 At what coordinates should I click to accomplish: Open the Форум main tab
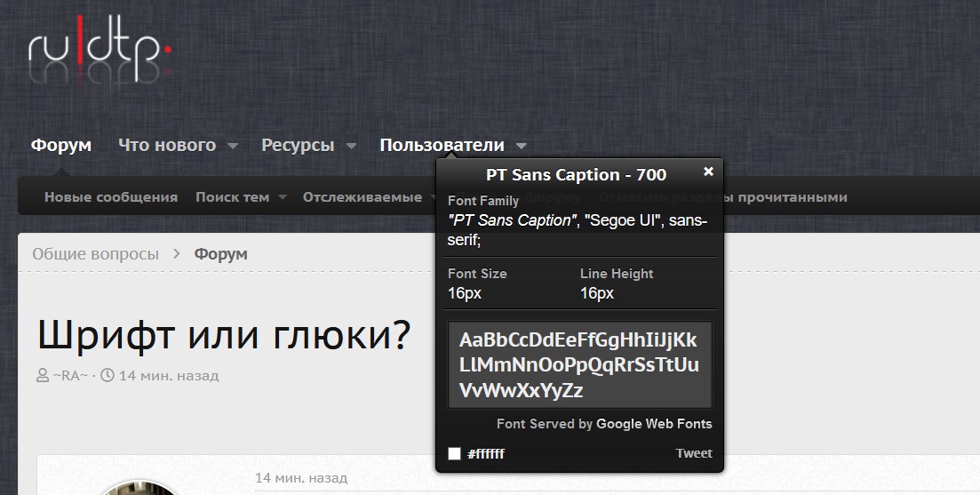61,145
